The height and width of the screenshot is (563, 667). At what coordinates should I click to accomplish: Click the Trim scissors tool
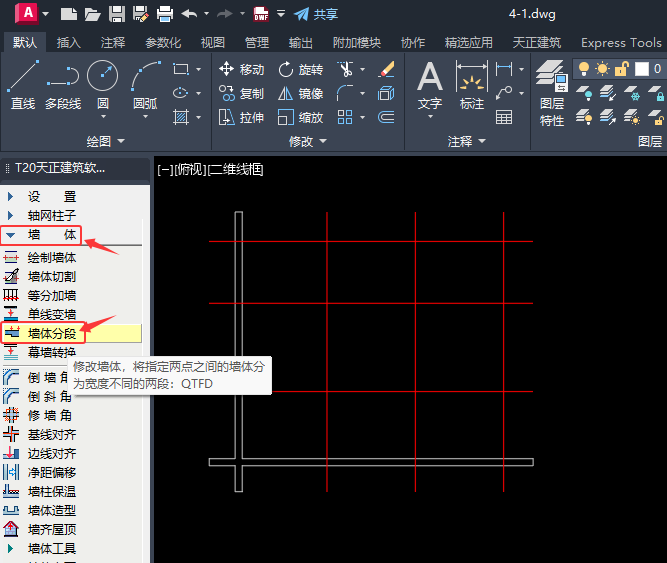tap(345, 69)
